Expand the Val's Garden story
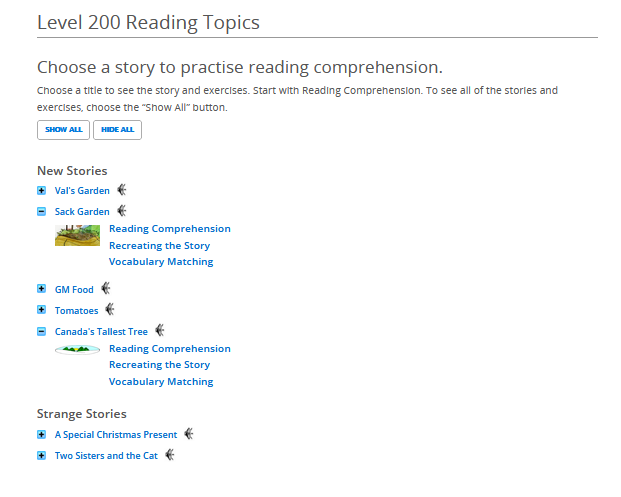621x497 pixels. 42,190
